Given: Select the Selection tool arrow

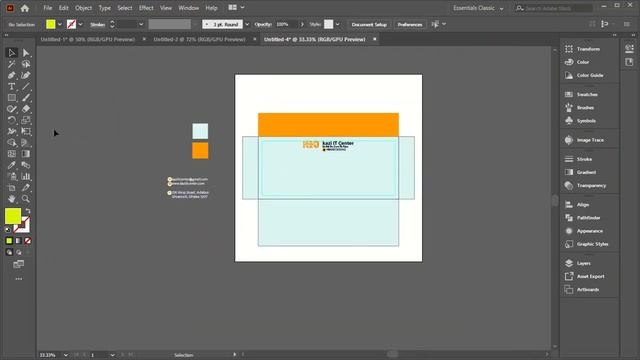Looking at the screenshot, I should tap(11, 53).
